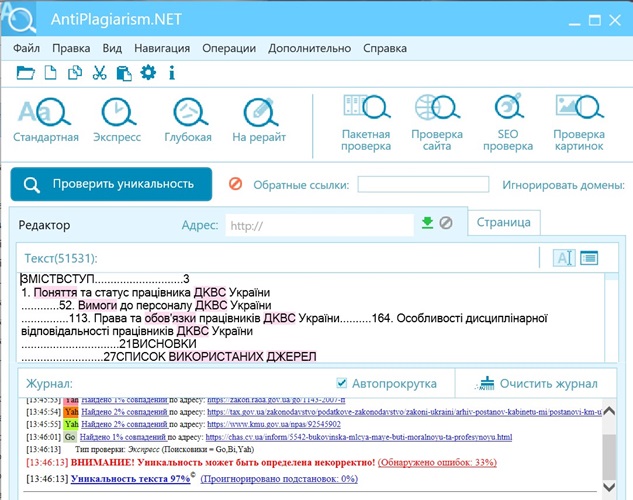Image resolution: width=633 pixels, height=500 pixels.
Task: Switch to text cursor view icon
Action: pos(564,257)
